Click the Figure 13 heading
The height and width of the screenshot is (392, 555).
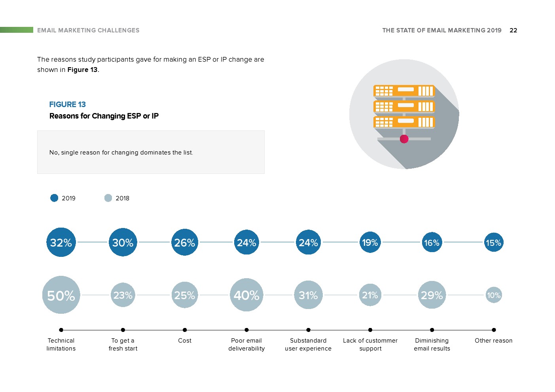[67, 104]
